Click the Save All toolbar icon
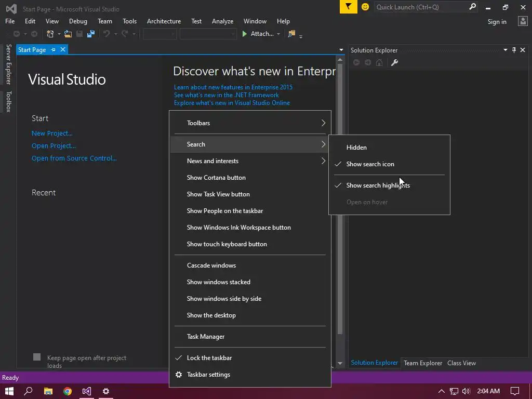The image size is (532, 399). point(90,34)
